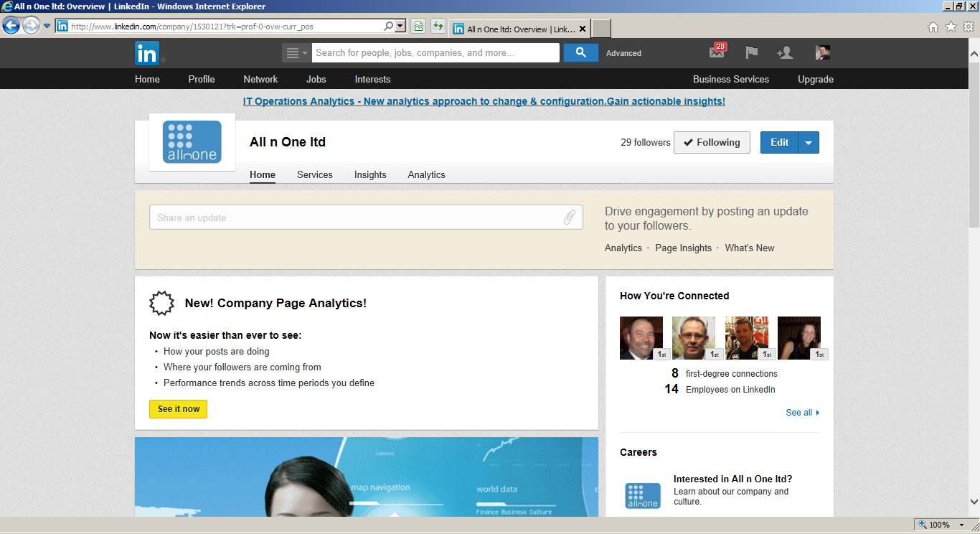Viewport: 980px width, 534px height.
Task: Open the zoom level dropdown arrow in status bar
Action: (962, 525)
